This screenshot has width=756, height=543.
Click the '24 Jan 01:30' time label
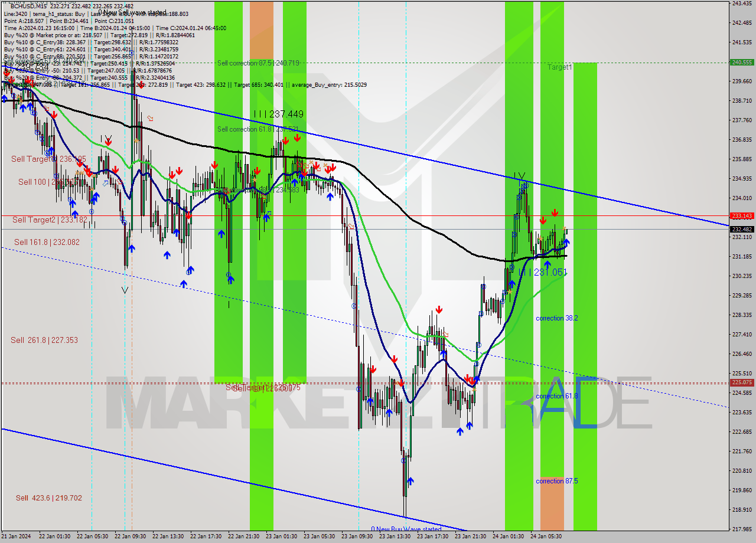(x=508, y=537)
